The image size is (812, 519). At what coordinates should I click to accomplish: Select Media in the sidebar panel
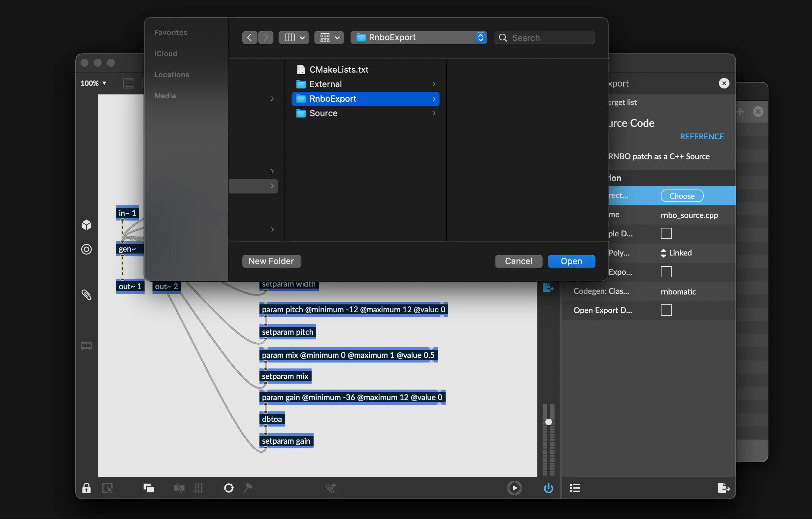coord(164,95)
